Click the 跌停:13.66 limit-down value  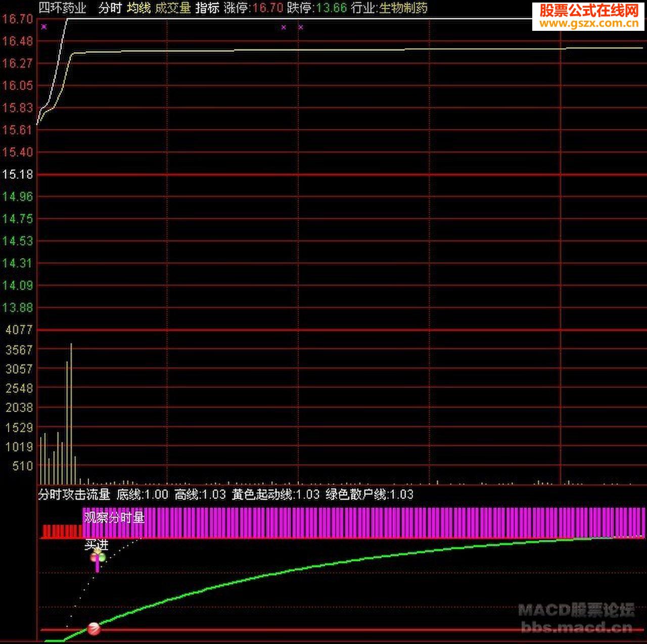click(317, 8)
